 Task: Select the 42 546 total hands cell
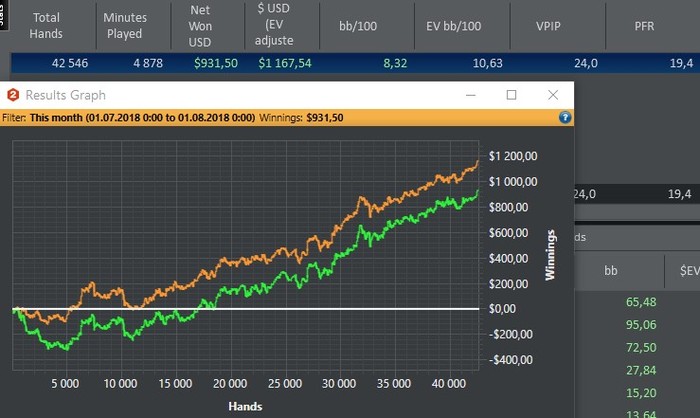click(x=70, y=63)
